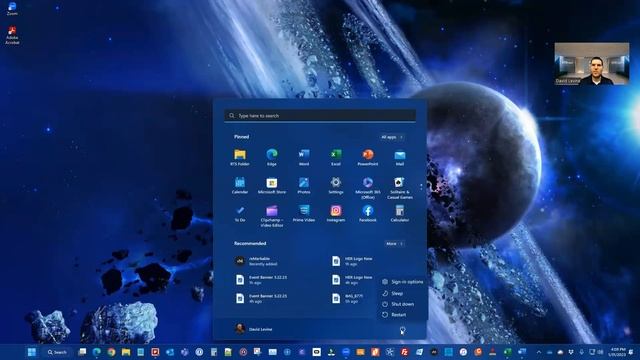Open the Mail app
The width and height of the screenshot is (640, 360).
[x=400, y=157]
